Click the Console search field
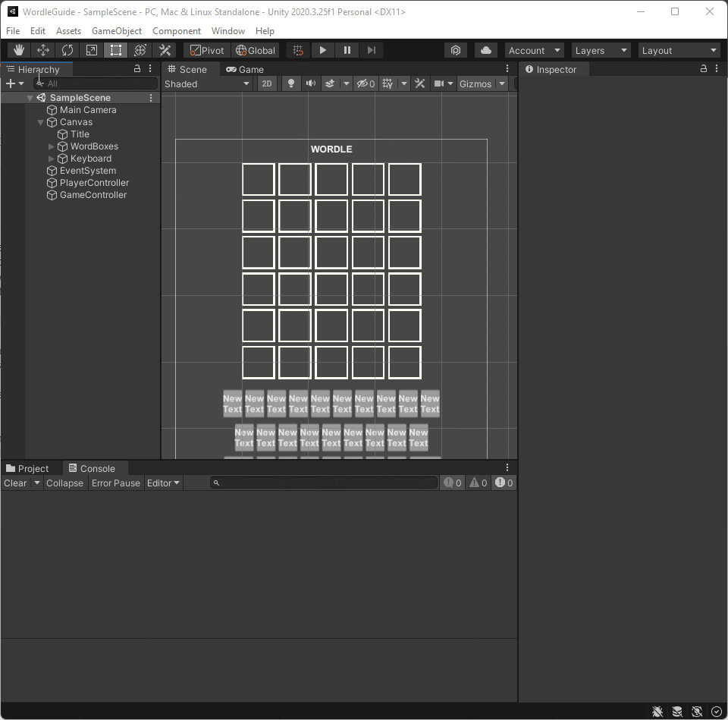 pos(322,483)
